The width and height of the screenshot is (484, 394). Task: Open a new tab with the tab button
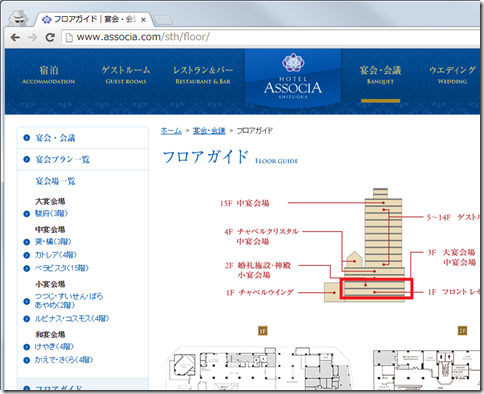tap(163, 20)
